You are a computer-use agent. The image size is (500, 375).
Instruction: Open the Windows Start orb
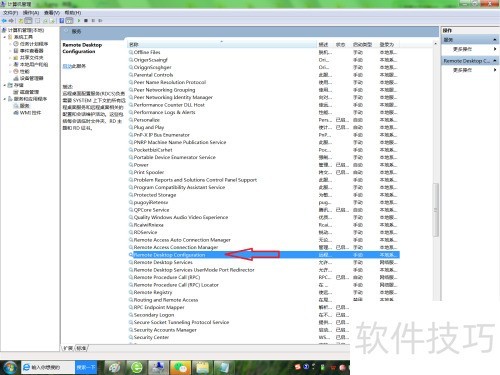10,367
